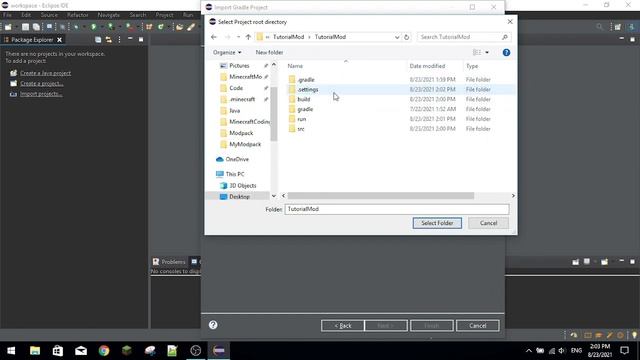Open the address bar previous locations dropdown
This screenshot has width=640, height=360.
click(x=397, y=37)
